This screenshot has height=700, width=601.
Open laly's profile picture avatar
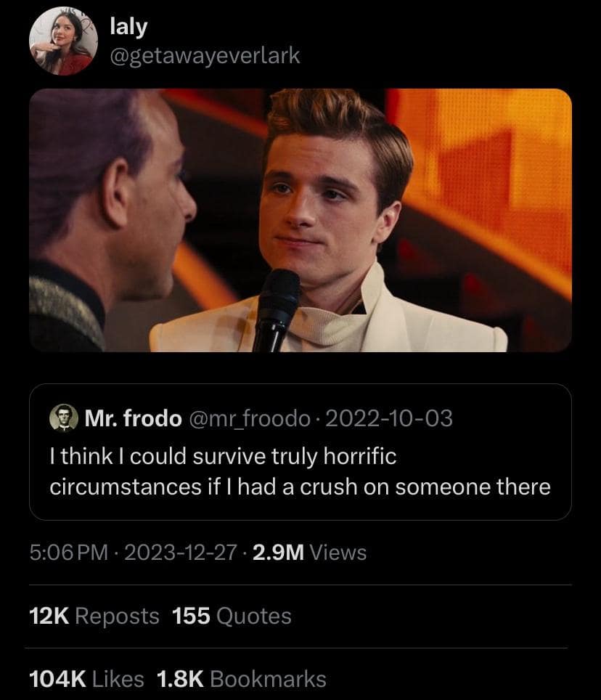click(62, 44)
